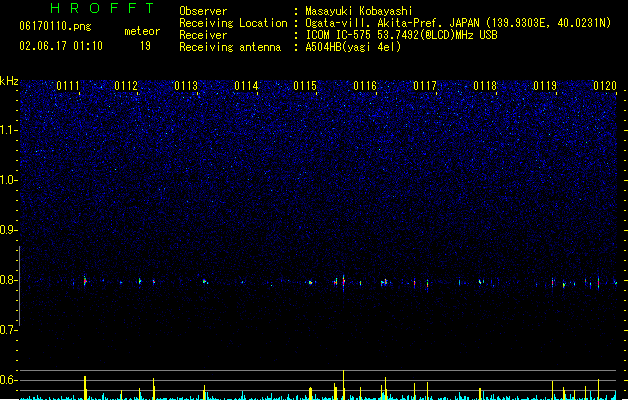Screen dimensions: 629x400
Task: Click the 0119 time marker
Action: [x=545, y=86]
